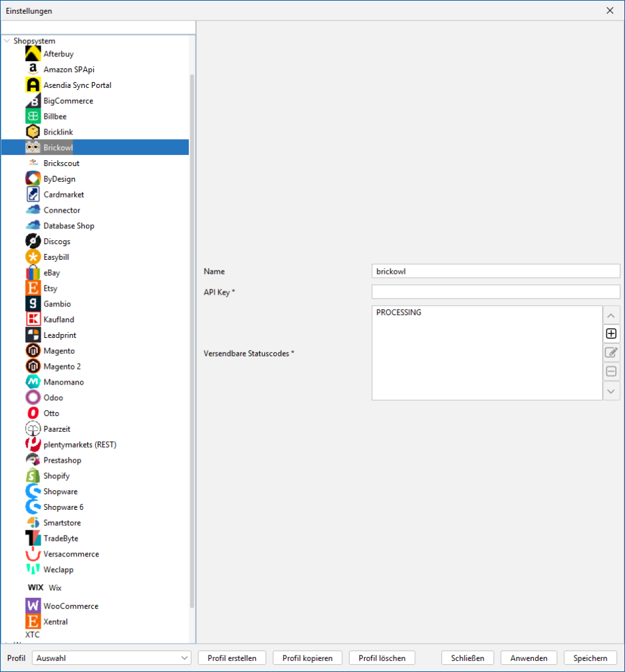Edit the selected status code

pyautogui.click(x=611, y=352)
